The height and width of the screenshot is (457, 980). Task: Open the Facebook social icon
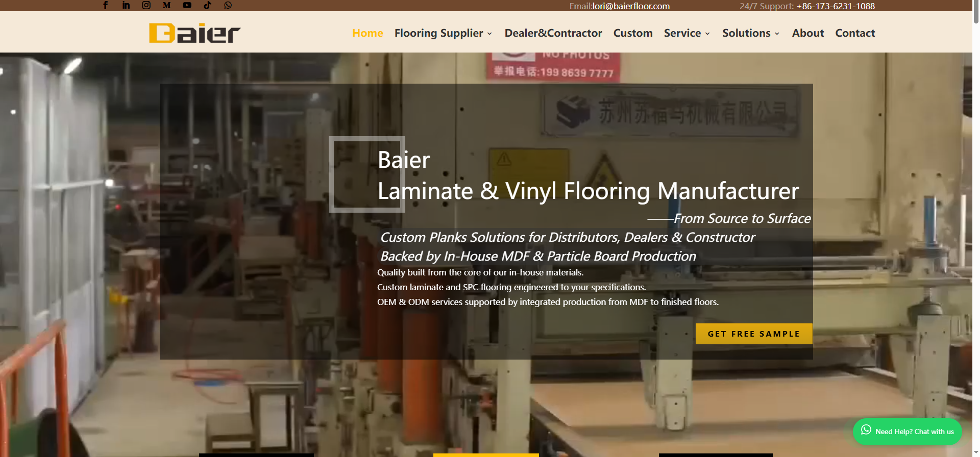106,5
